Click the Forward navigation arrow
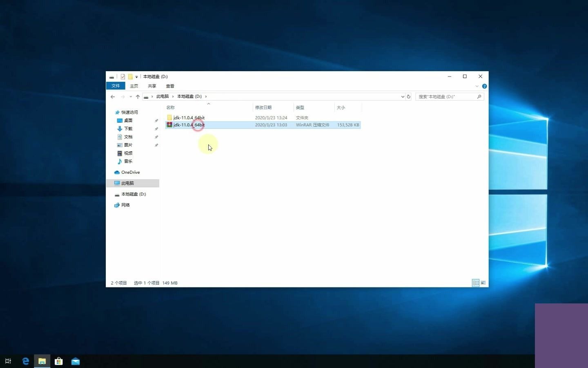The height and width of the screenshot is (368, 588). (x=122, y=96)
